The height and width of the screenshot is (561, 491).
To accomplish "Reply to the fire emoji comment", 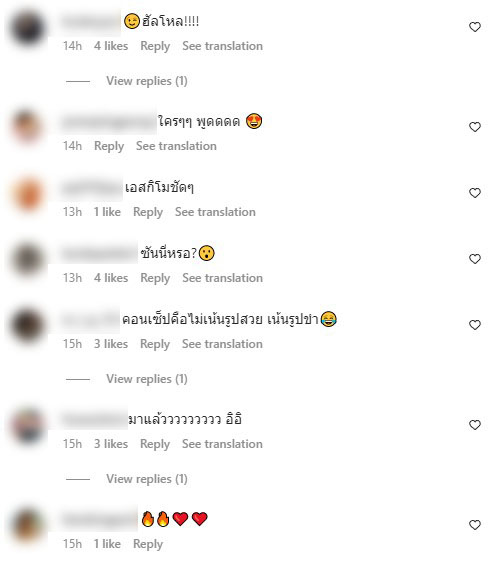I will tap(148, 544).
